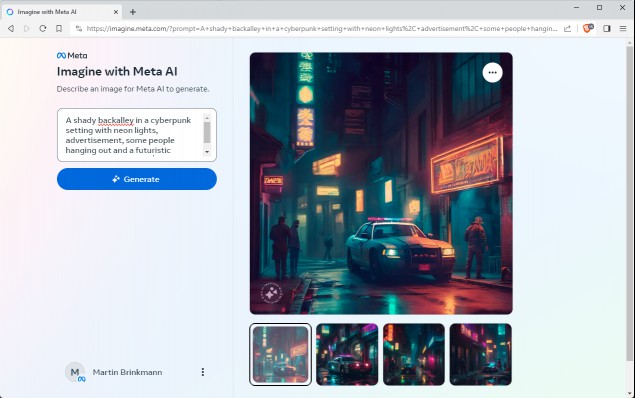635x398 pixels.
Task: Go back using browser back arrow
Action: coord(11,28)
